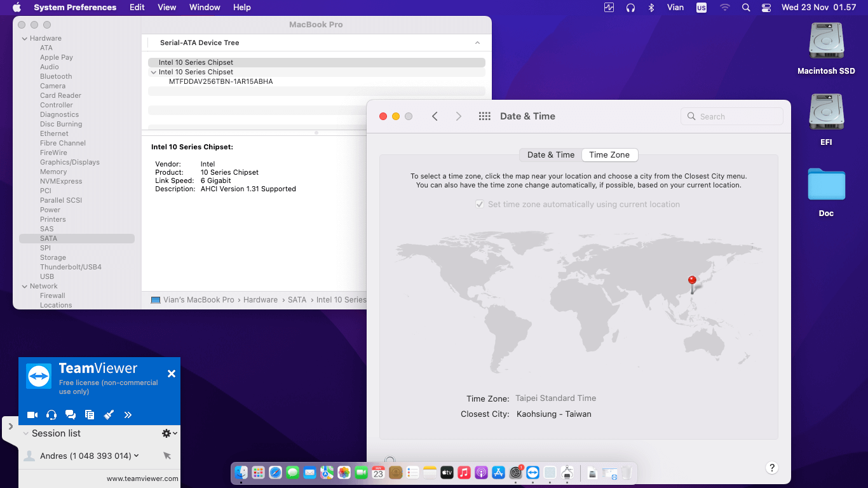Open the Help question mark button
Viewport: 868px width, 488px height.
coord(771,468)
